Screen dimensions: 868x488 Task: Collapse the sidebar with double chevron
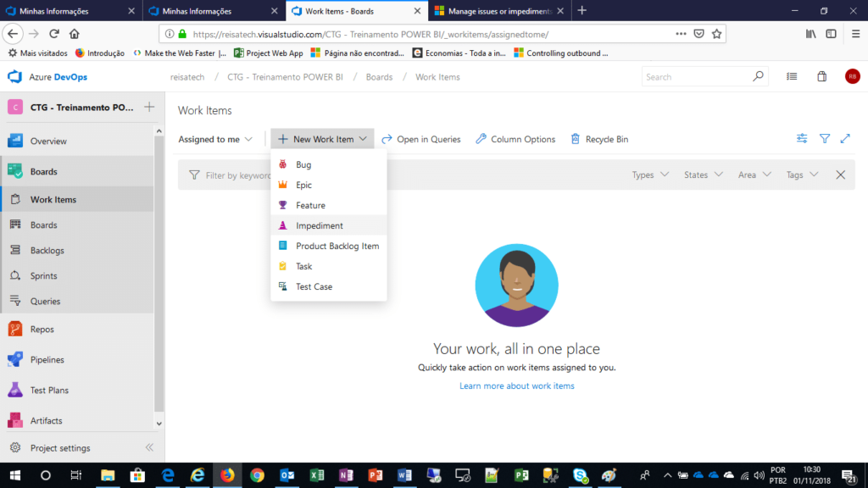point(149,448)
